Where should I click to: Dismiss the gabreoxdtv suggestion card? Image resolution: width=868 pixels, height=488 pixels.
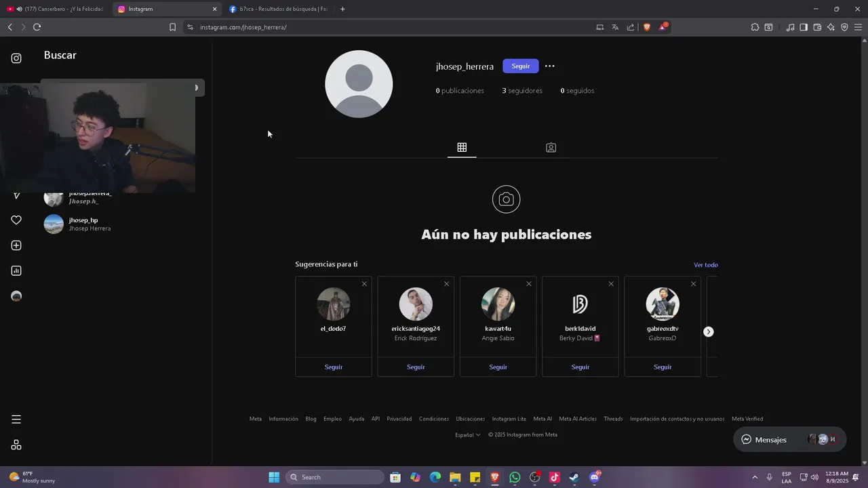pyautogui.click(x=693, y=284)
